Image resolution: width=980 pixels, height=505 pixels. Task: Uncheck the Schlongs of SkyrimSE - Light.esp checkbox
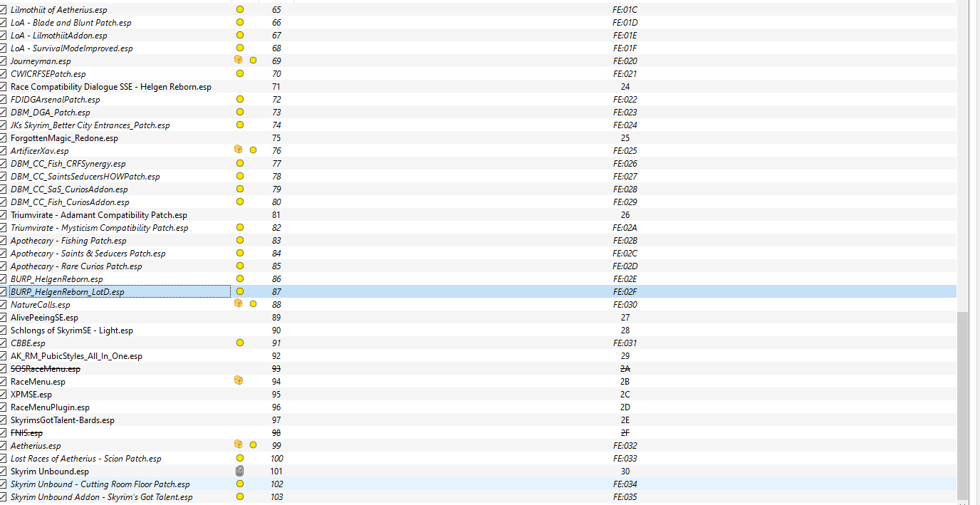pos(4,330)
